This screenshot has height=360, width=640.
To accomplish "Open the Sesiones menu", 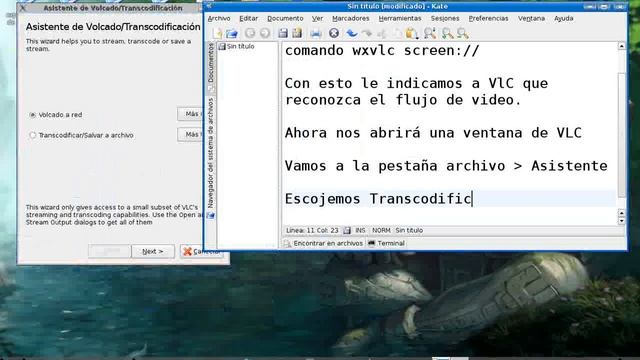I will [445, 18].
